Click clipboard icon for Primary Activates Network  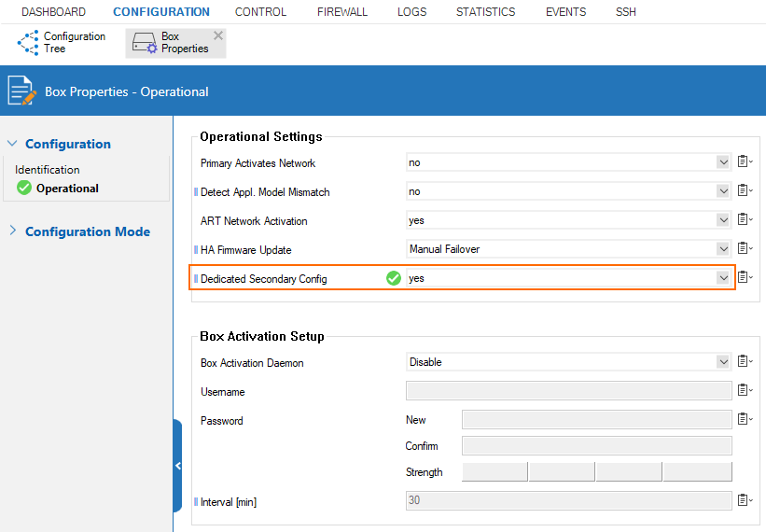tap(745, 161)
